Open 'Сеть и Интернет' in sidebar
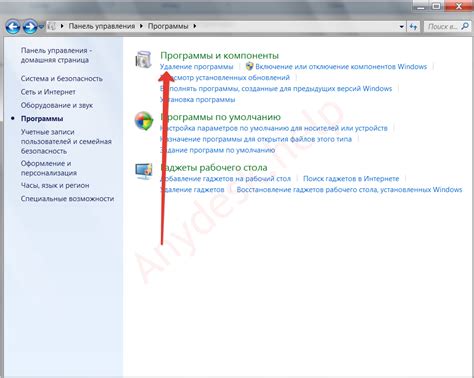This screenshot has width=474, height=378. coord(48,92)
